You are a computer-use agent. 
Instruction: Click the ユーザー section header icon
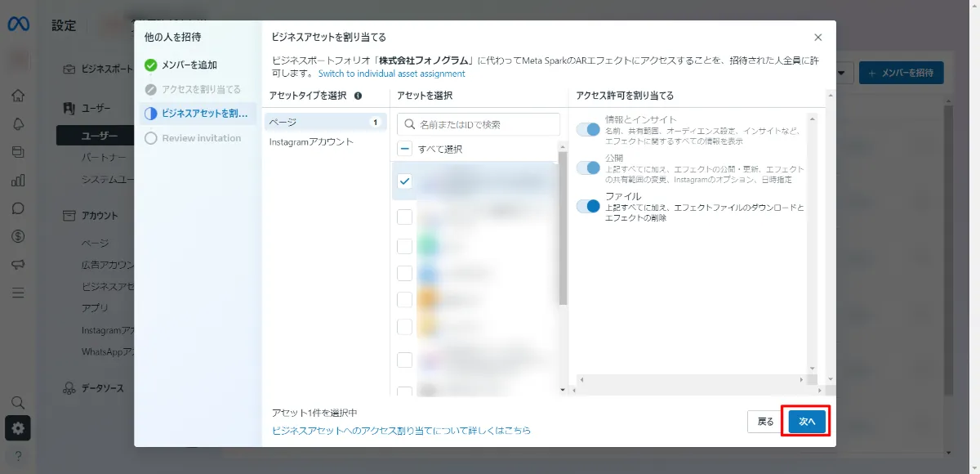pos(69,108)
